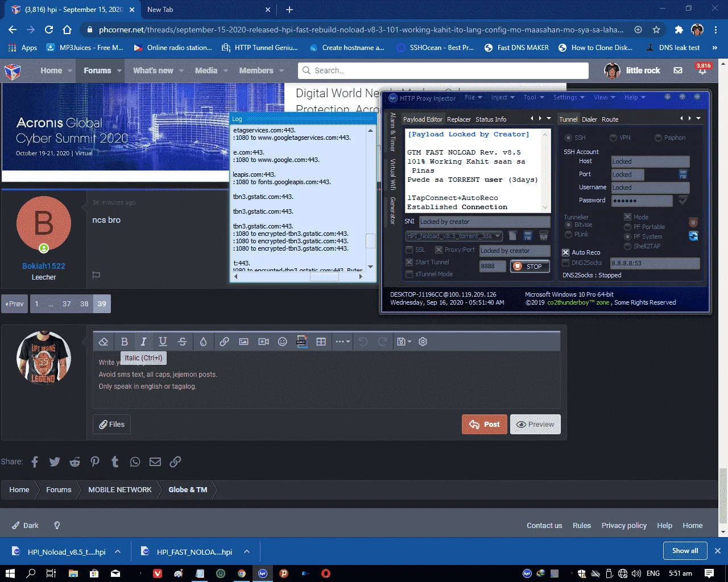Switch to the Dialer tab
Screen dimensions: 728x582
589,119
